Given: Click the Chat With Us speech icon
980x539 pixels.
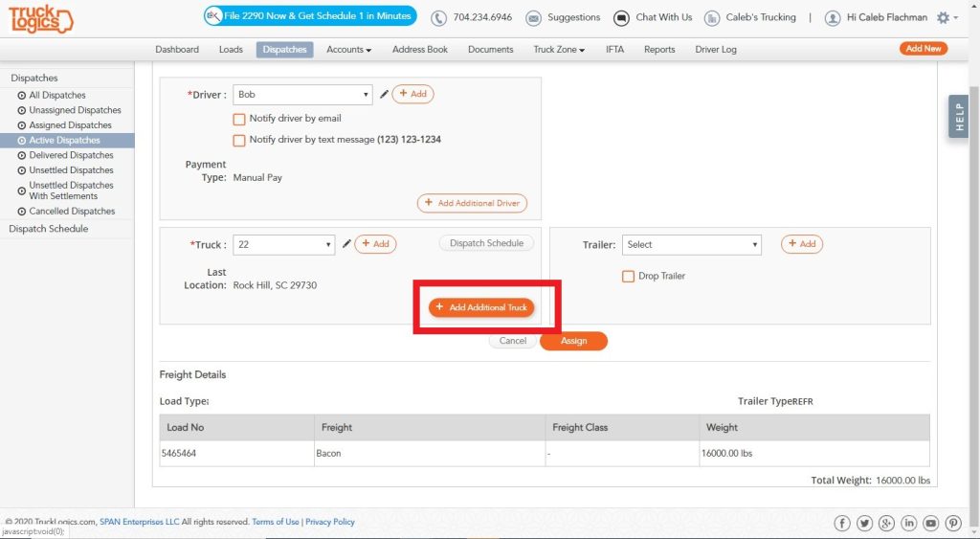Looking at the screenshot, I should coord(621,18).
